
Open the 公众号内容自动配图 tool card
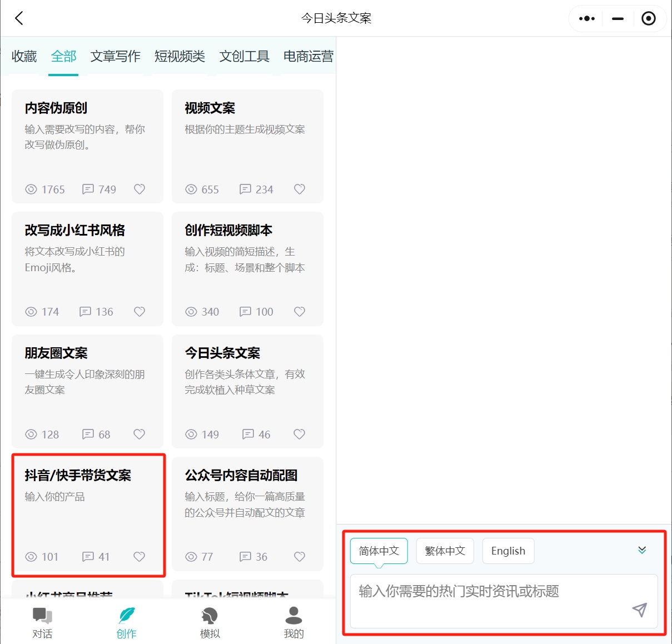tap(247, 514)
